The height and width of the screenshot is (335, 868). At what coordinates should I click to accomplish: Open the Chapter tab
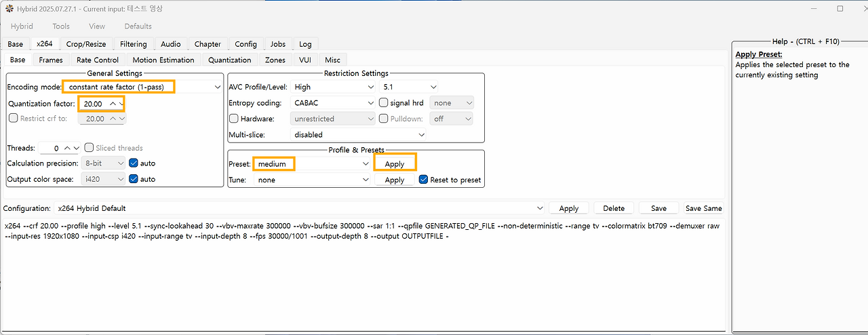[x=208, y=44]
